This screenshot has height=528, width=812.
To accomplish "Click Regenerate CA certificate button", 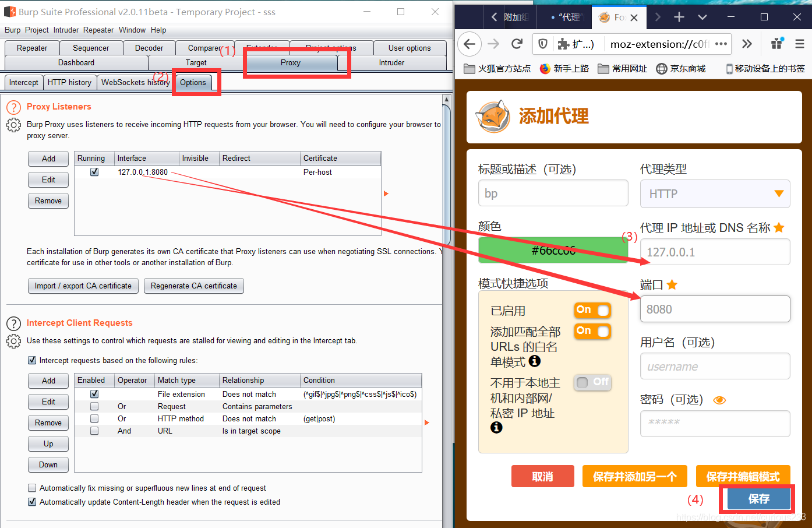I will click(x=194, y=286).
